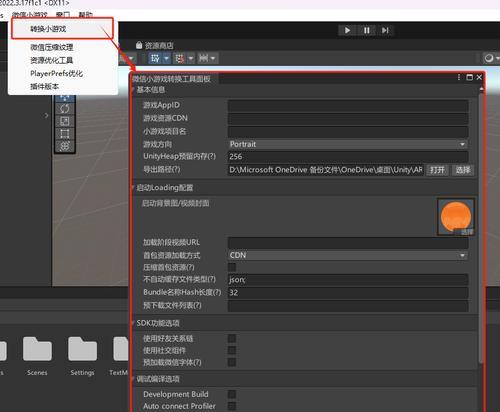Screen dimensions: 500x412
Task: Open the 窗口 menu
Action: (63, 15)
